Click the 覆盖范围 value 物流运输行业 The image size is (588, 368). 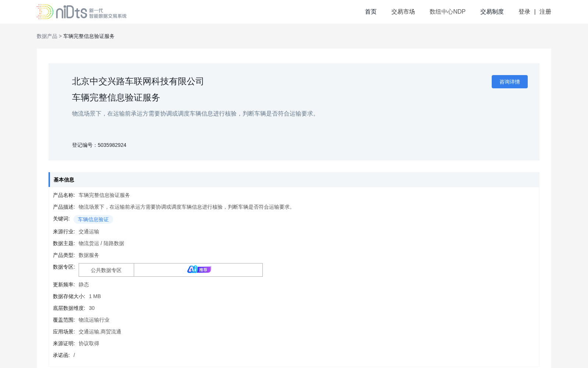pos(94,320)
